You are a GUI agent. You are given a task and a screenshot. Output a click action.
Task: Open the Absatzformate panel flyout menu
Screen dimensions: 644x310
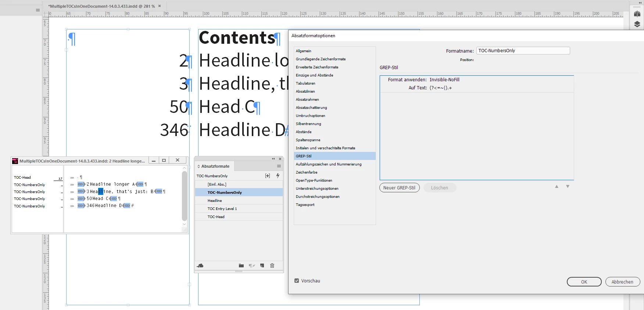pos(279,166)
